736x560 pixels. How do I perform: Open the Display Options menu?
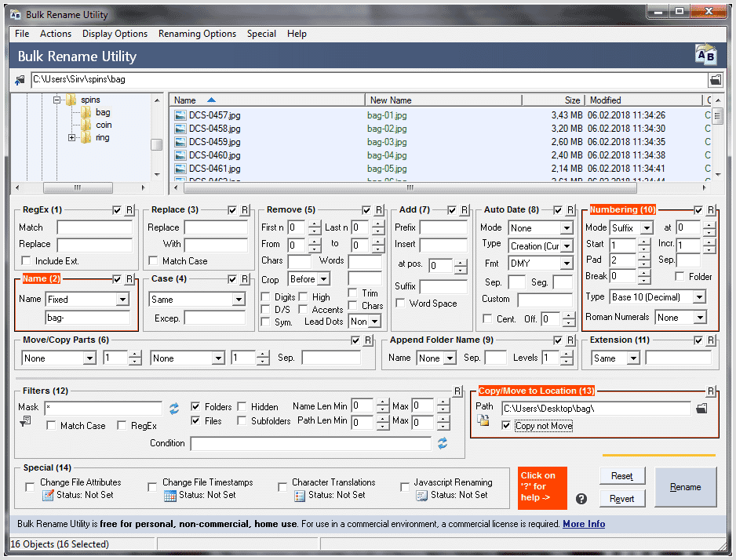[x=115, y=34]
